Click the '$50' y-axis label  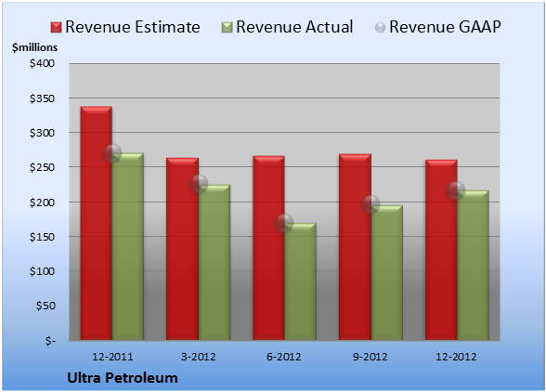click(x=45, y=306)
